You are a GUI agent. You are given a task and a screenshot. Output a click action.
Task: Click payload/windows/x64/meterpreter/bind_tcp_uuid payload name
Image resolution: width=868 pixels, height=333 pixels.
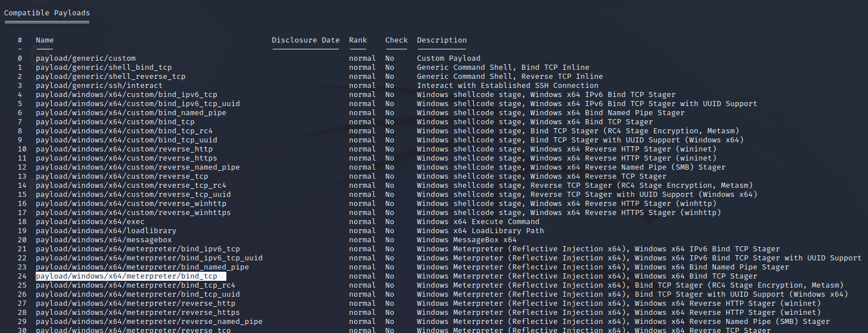[138, 294]
